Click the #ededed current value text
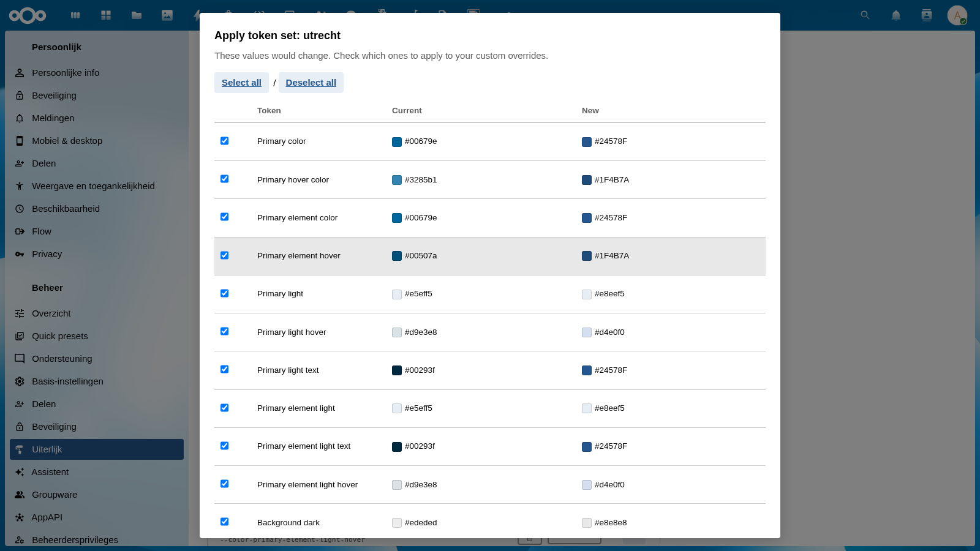The width and height of the screenshot is (980, 551). [x=421, y=523]
